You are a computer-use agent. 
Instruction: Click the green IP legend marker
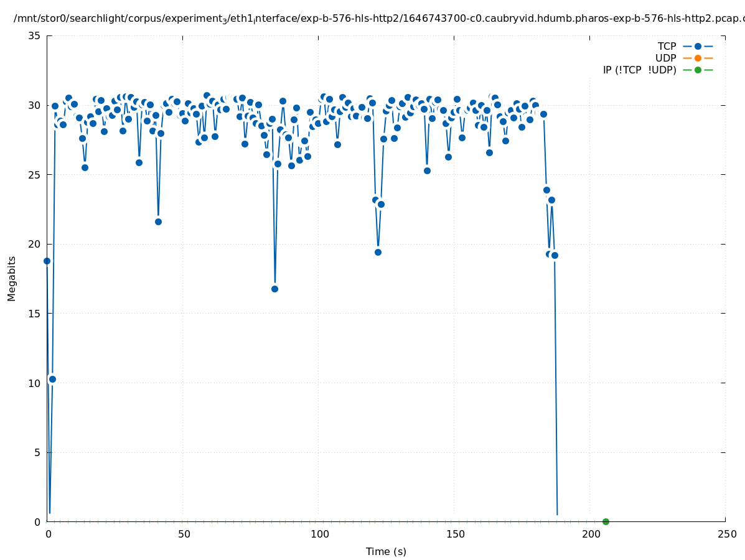(x=698, y=70)
